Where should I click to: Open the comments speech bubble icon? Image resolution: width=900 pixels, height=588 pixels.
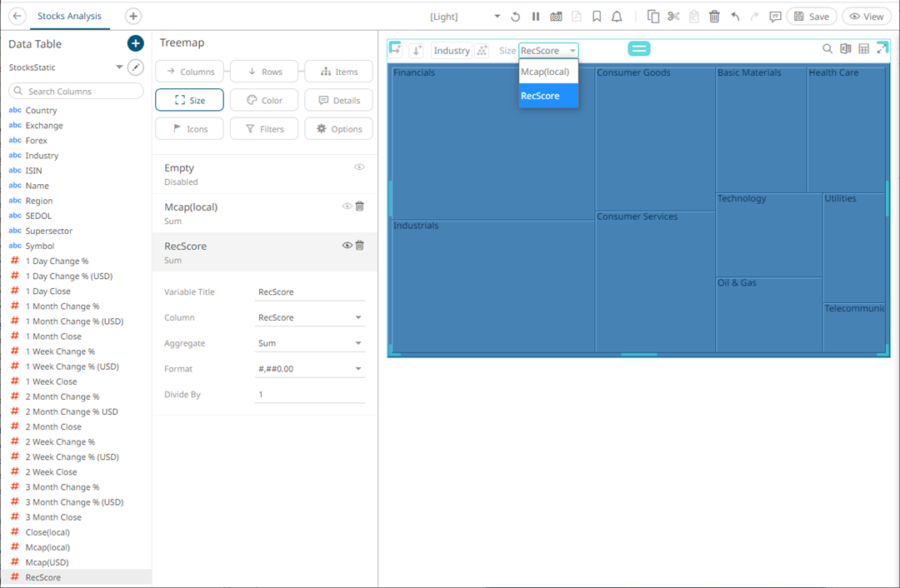[775, 17]
